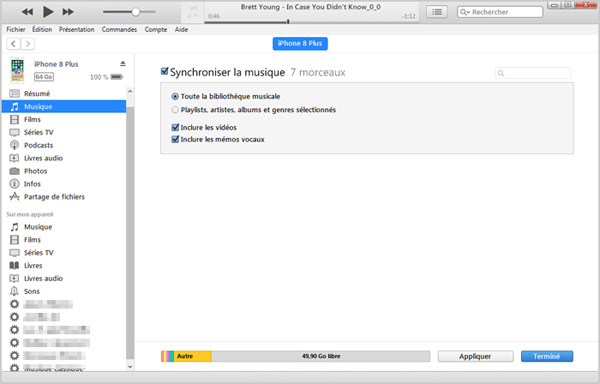
Task: Click the battery icon beside 100 %
Action: point(117,77)
